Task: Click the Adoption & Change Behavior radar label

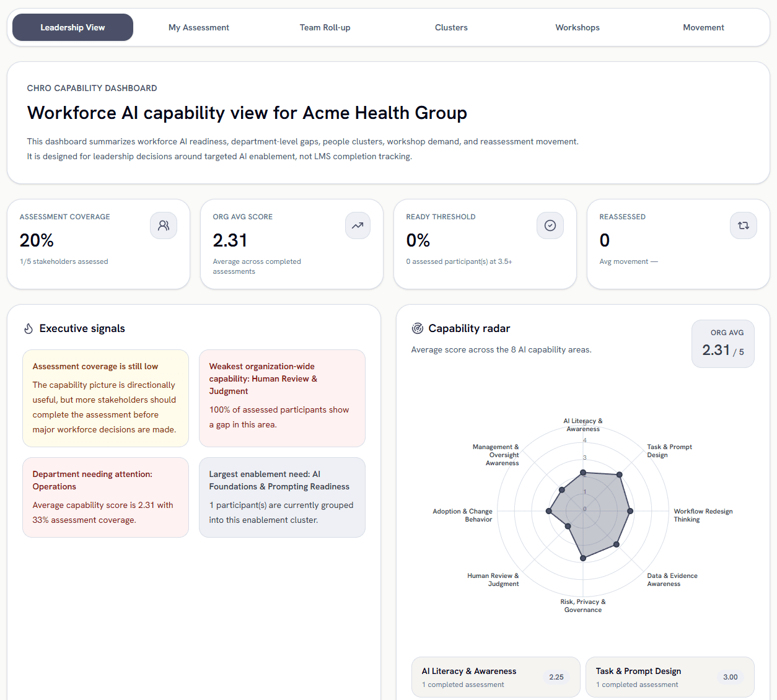Action: [463, 515]
